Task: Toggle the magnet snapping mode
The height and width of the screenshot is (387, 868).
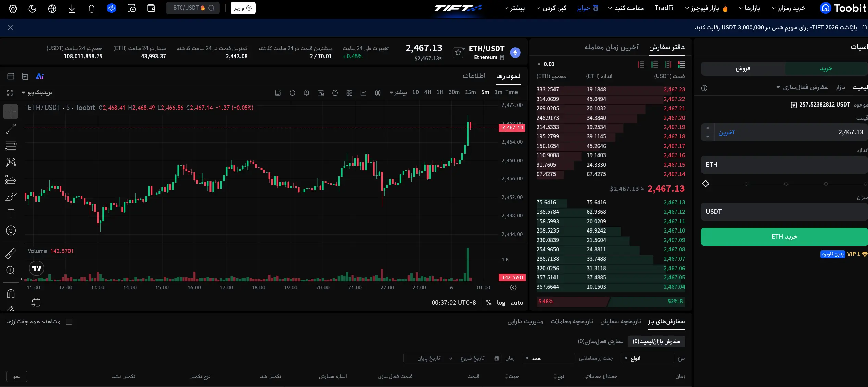Action: click(x=11, y=294)
